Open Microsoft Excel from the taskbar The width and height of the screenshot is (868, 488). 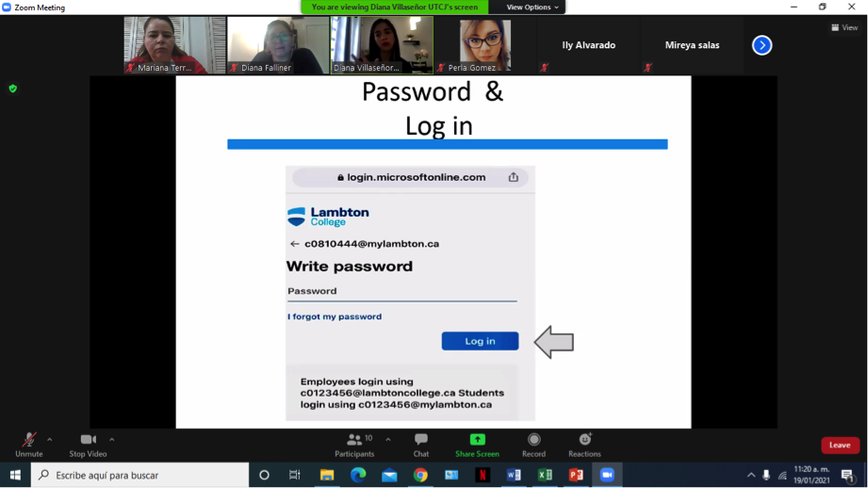tap(545, 475)
